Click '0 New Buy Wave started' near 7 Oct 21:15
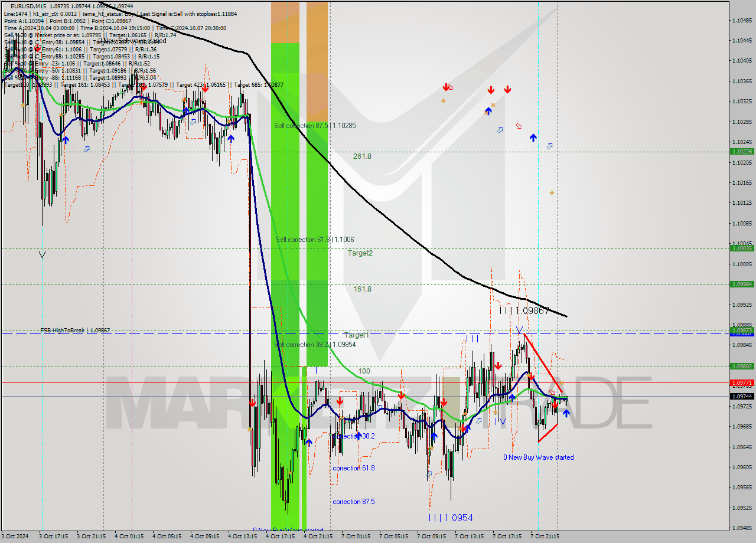 pyautogui.click(x=538, y=457)
